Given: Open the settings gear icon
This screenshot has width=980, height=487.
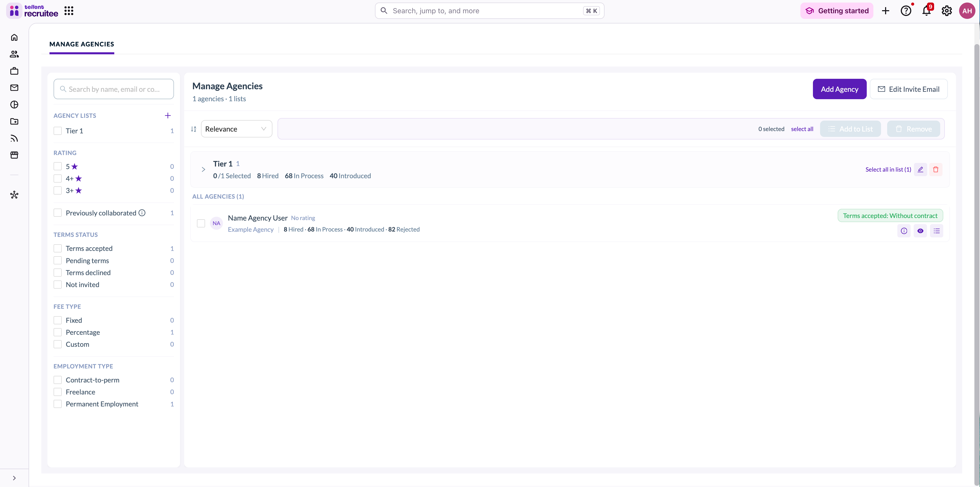Looking at the screenshot, I should coord(947,11).
